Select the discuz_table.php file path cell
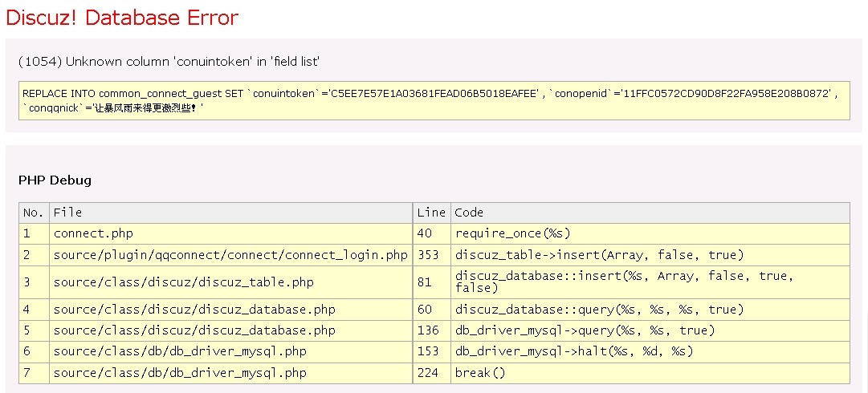This screenshot has height=393, width=868. pos(183,282)
